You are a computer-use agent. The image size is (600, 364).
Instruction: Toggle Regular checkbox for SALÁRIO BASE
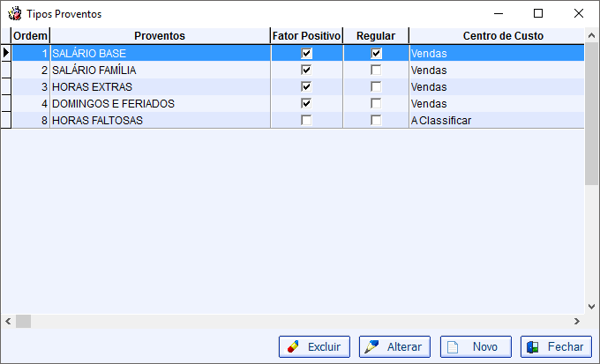pos(376,53)
